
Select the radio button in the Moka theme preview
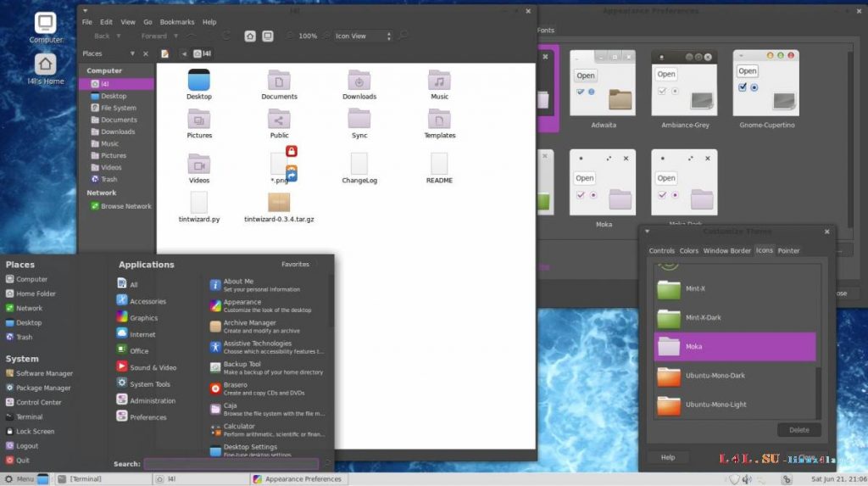click(593, 195)
